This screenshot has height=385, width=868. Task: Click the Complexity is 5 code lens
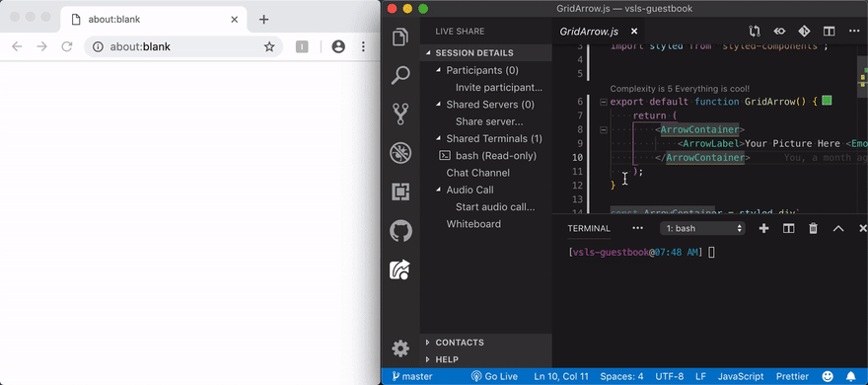680,89
